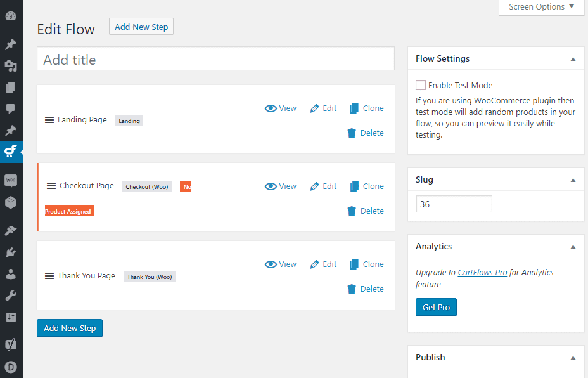Screen dimensions: 588x378
Task: Click the Divi sidebar icon
Action: point(11,366)
